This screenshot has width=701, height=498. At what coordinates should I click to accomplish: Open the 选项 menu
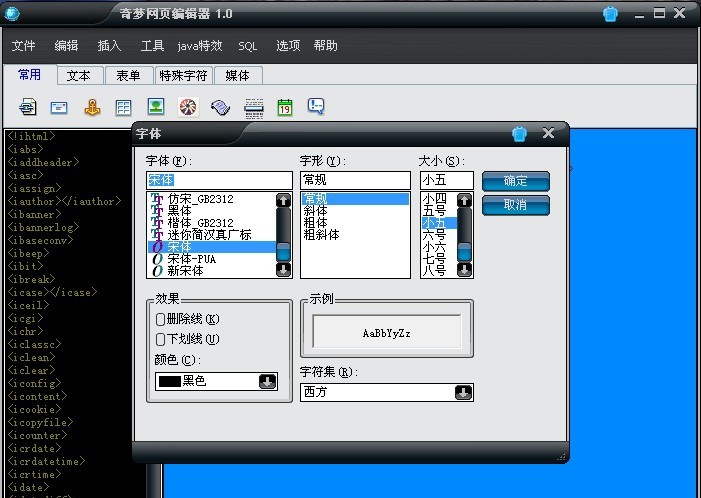[x=288, y=46]
